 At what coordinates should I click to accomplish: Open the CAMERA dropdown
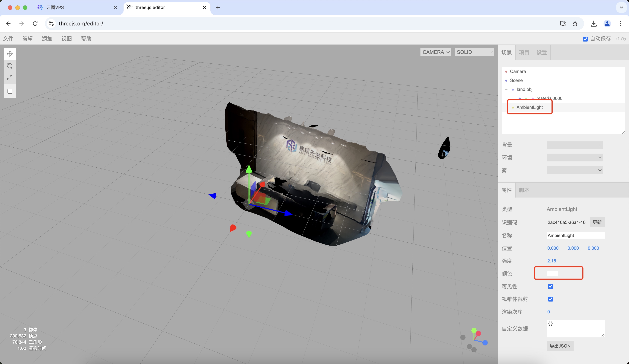point(436,52)
